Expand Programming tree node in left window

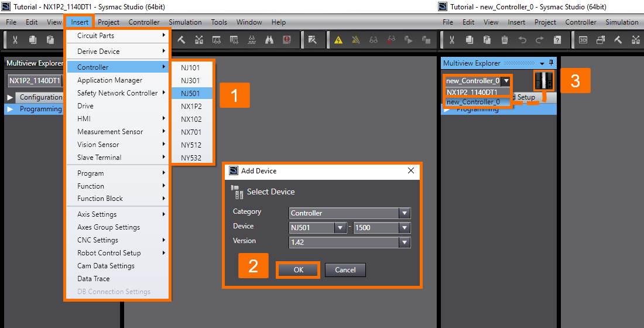(11, 109)
